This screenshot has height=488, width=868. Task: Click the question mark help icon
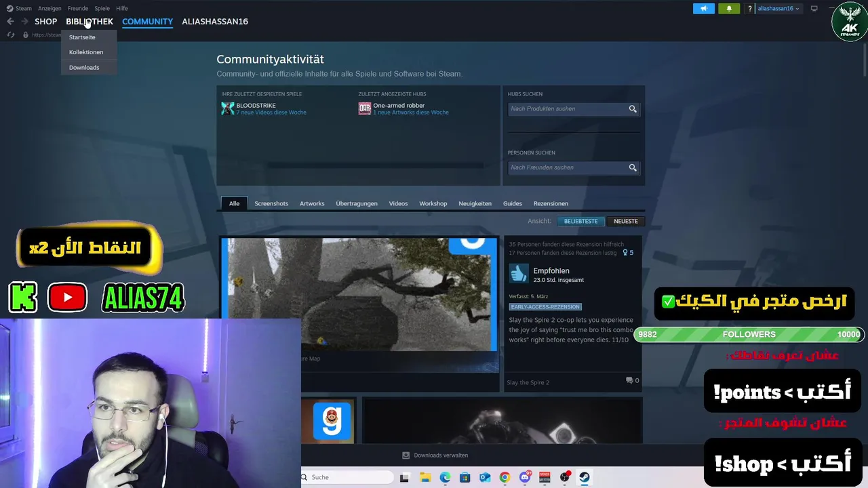pyautogui.click(x=749, y=8)
